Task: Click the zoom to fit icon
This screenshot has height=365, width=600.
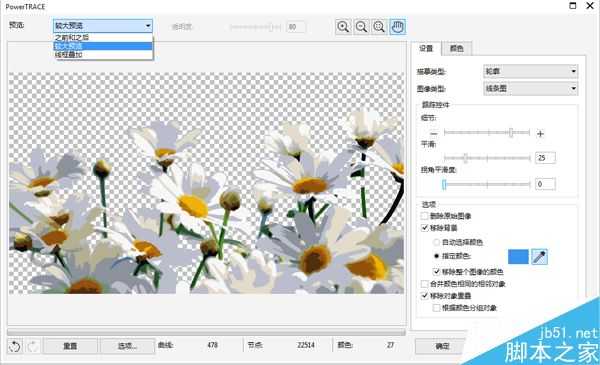Action: click(379, 27)
